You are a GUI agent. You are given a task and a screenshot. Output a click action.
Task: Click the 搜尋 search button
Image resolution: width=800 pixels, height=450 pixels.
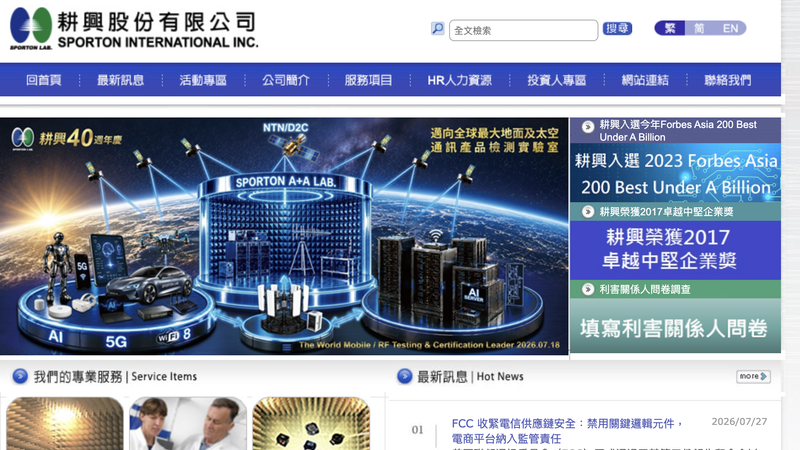click(x=617, y=29)
